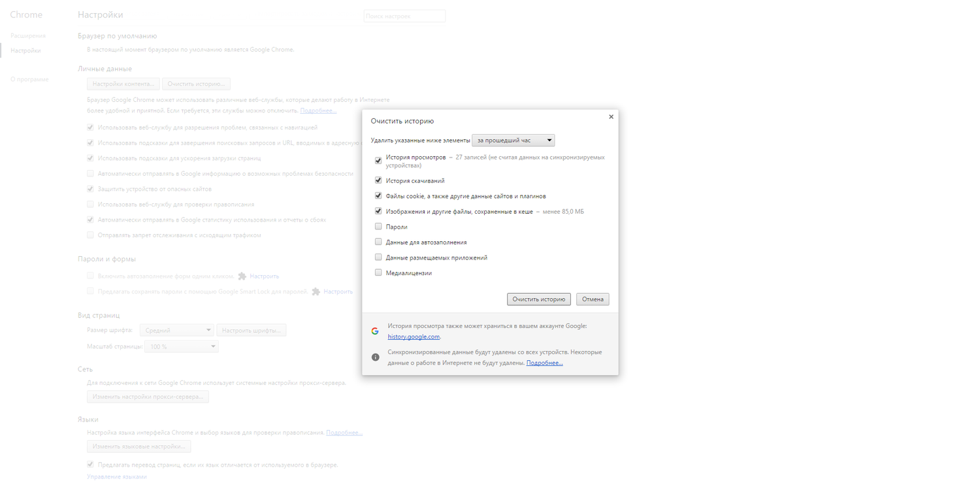Enable Данные для автозаполнения checkbox
The image size is (980, 483).
point(378,242)
